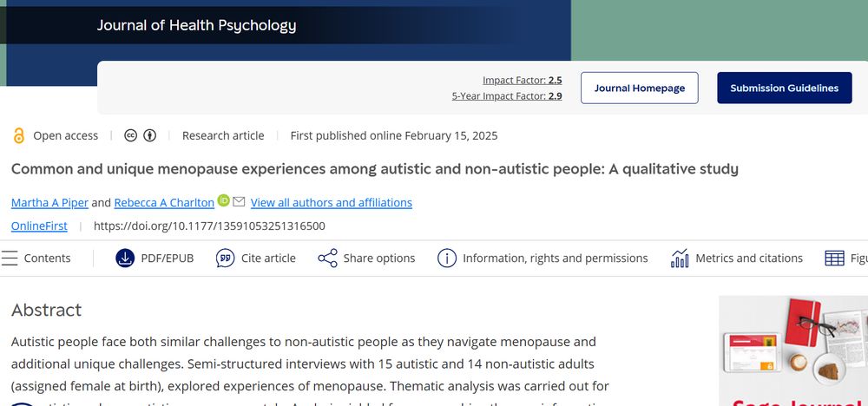Click the Creative Commons CC icon
868x406 pixels.
[131, 135]
